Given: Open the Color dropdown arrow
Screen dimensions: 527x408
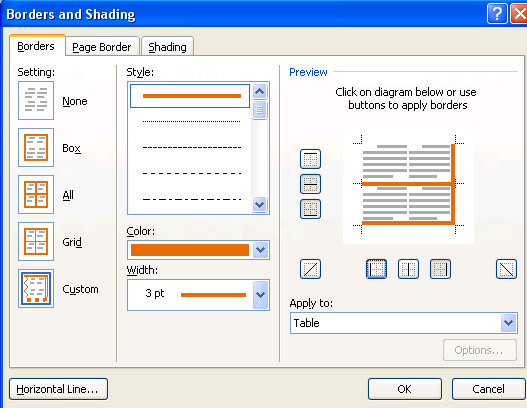Looking at the screenshot, I should coord(260,250).
